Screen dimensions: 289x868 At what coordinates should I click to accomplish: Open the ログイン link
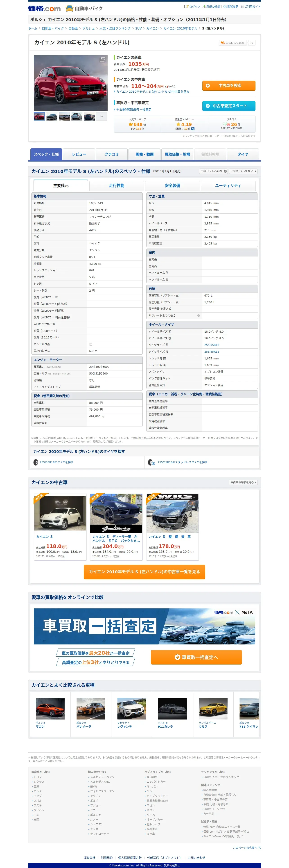pos(193,6)
